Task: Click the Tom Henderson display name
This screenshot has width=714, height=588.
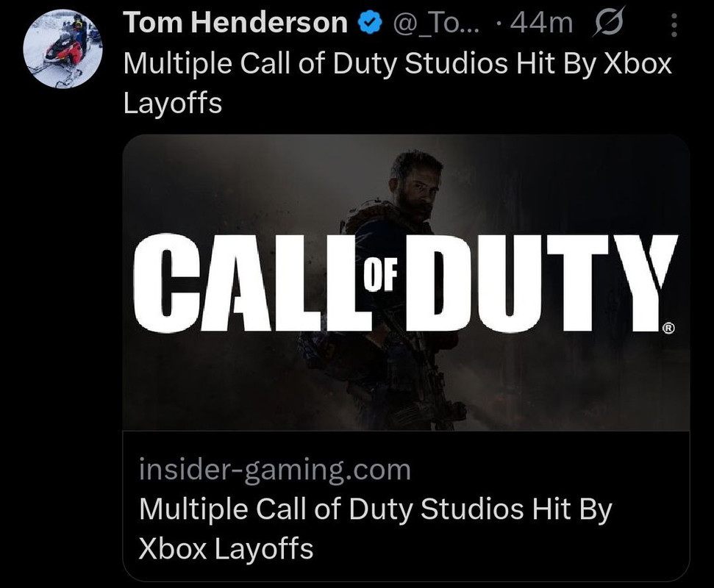Action: tap(235, 22)
